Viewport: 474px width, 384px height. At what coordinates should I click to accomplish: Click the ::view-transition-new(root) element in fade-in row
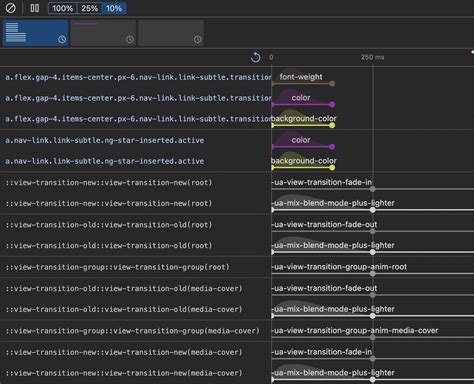tap(109, 183)
